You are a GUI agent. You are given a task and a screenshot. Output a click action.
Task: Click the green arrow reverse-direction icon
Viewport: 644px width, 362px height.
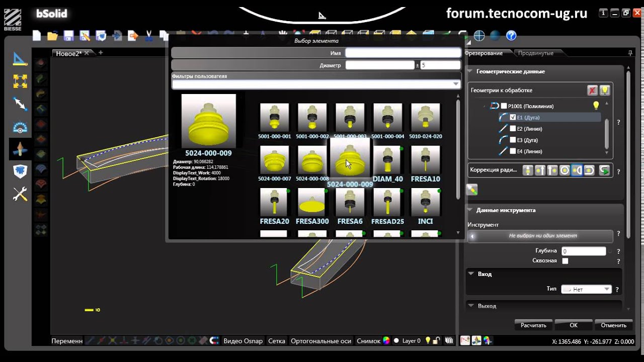[x=604, y=170]
